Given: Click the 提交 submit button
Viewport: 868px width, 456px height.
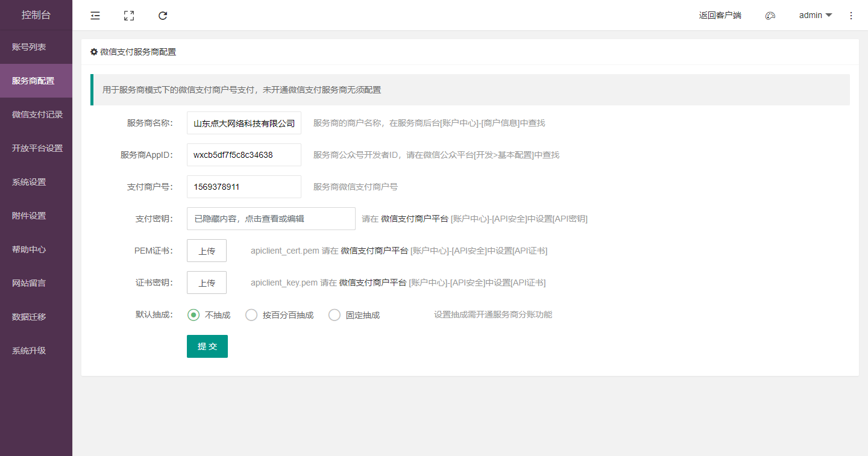Looking at the screenshot, I should pos(207,346).
